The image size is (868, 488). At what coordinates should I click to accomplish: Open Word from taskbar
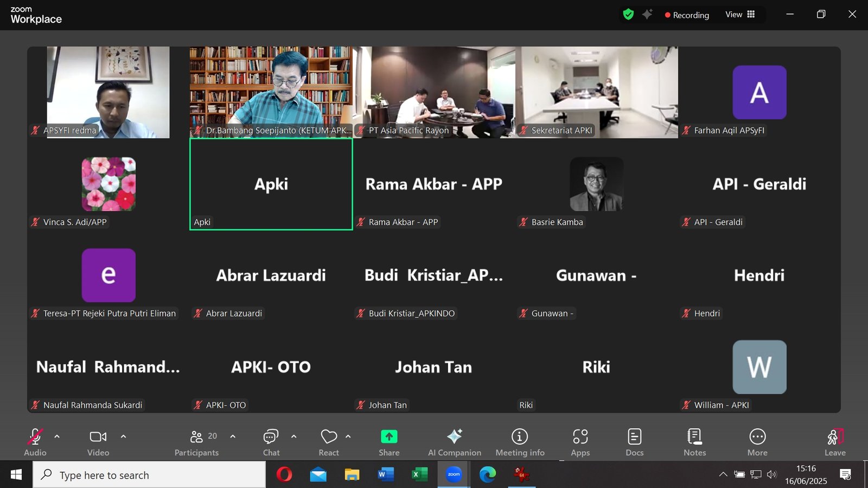point(385,475)
